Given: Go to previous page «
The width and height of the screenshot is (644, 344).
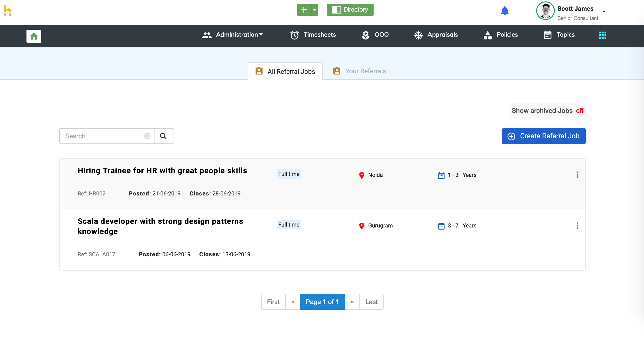Looking at the screenshot, I should point(292,302).
